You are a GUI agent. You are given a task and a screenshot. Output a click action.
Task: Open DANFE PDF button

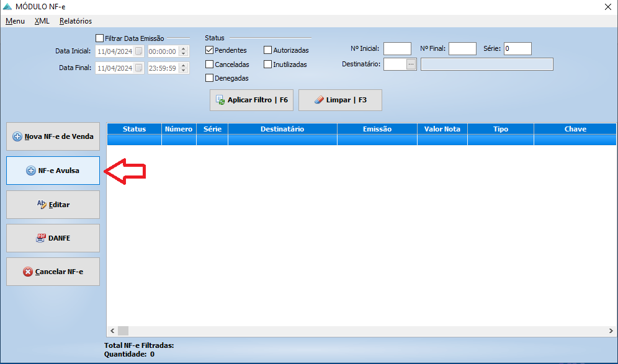pyautogui.click(x=53, y=238)
